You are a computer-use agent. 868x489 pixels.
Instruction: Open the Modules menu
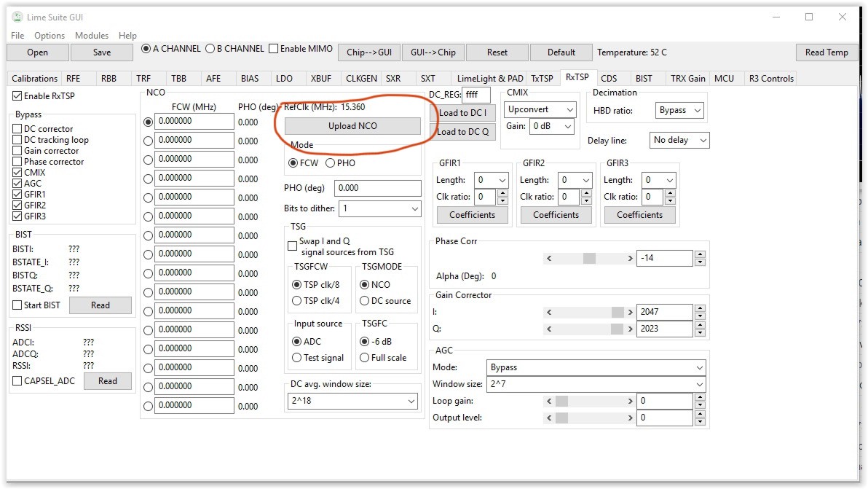(x=91, y=36)
